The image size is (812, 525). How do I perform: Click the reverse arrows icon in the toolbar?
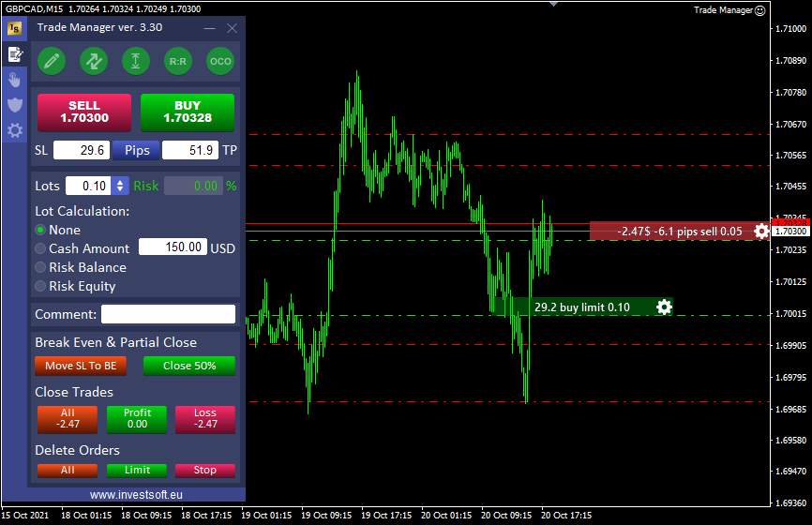[x=94, y=61]
